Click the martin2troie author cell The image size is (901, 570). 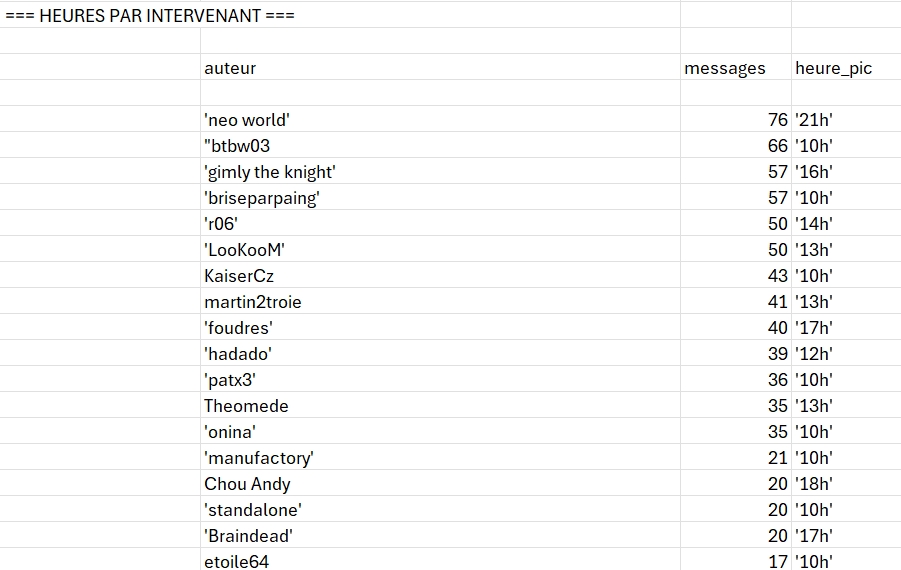tap(253, 302)
